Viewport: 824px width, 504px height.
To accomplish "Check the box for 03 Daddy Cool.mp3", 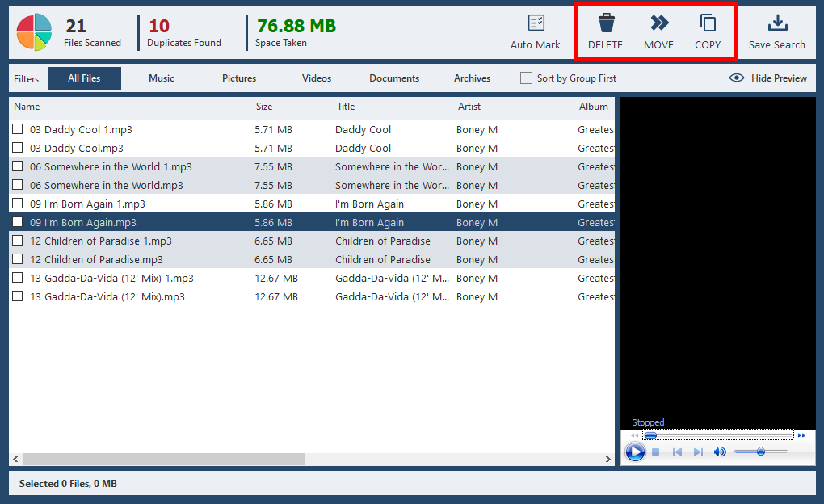I will coord(17,148).
